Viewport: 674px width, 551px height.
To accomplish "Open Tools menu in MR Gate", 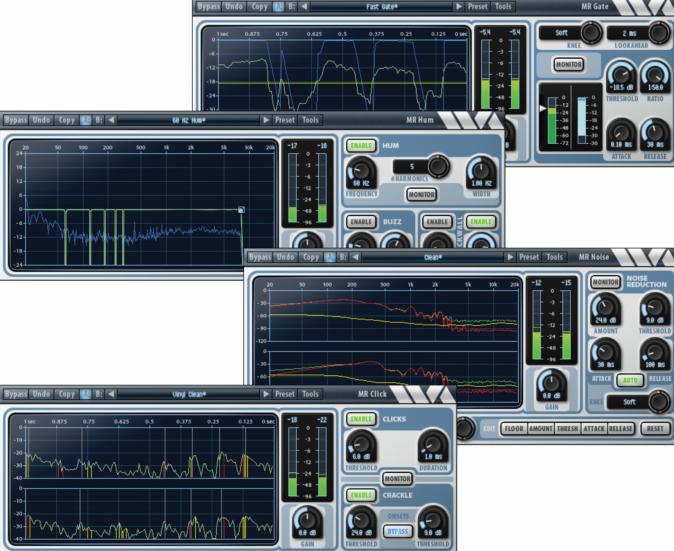I will point(503,6).
